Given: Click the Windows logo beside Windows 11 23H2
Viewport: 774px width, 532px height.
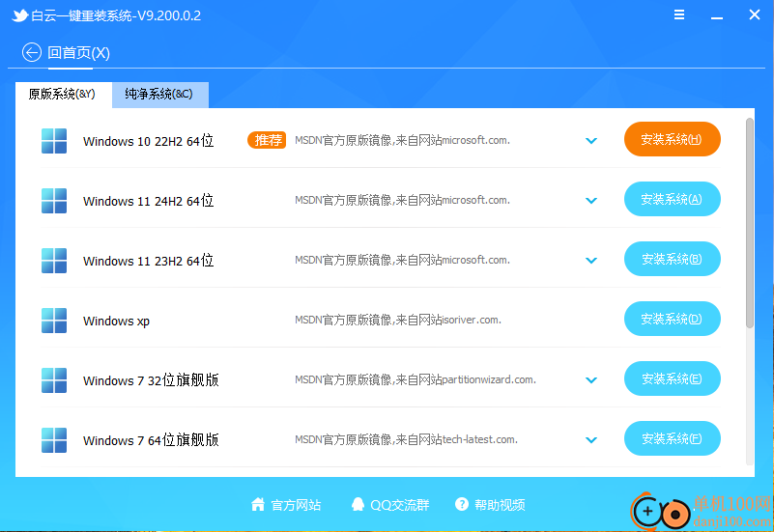Looking at the screenshot, I should (54, 261).
